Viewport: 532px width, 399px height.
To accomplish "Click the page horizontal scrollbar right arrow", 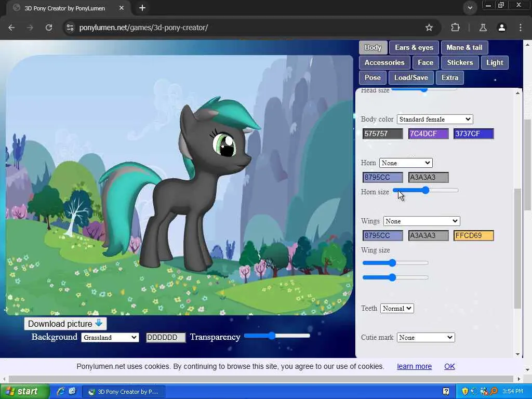I will click(519, 379).
